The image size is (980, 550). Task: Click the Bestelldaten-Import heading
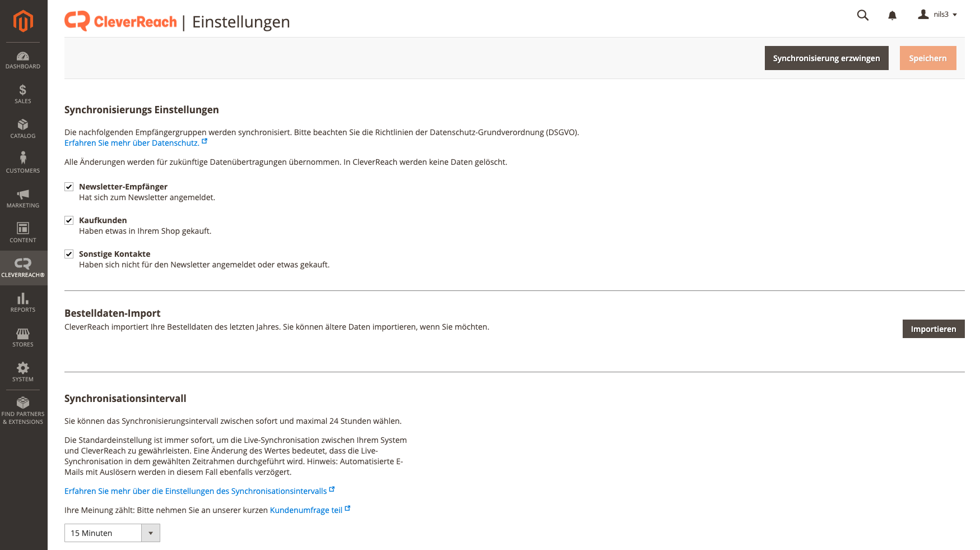pos(113,313)
